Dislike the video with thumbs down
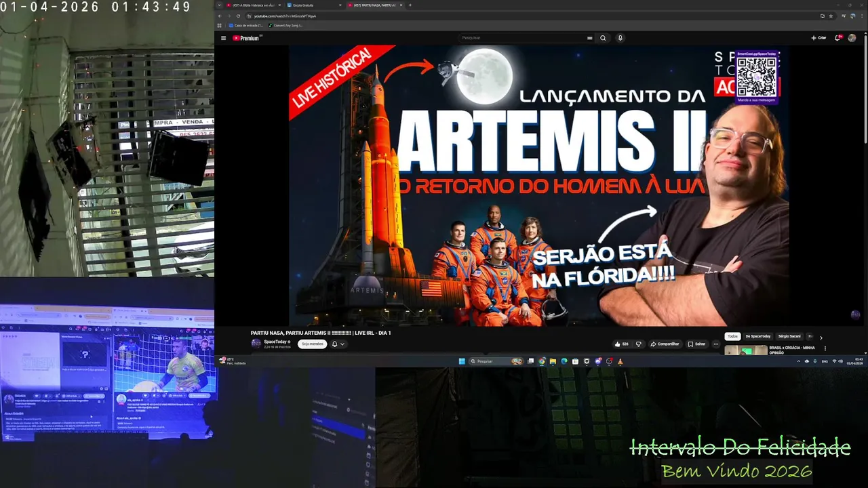 coord(638,344)
